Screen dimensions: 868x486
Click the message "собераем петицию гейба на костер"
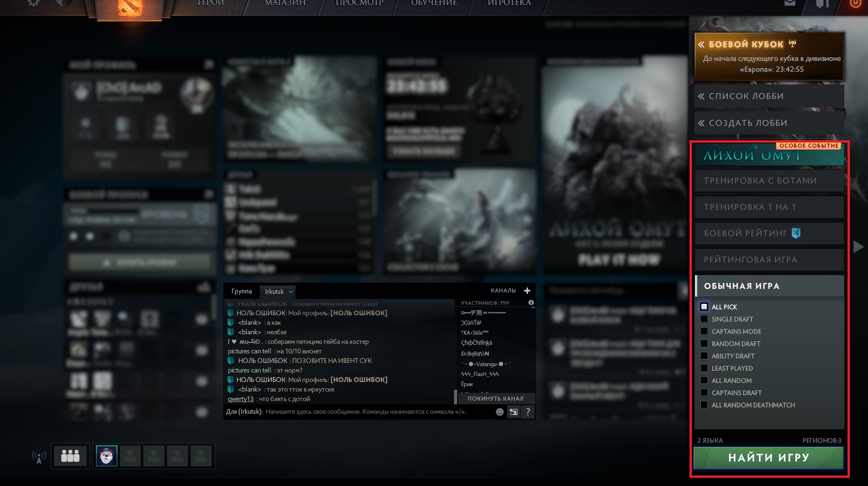pyautogui.click(x=318, y=342)
